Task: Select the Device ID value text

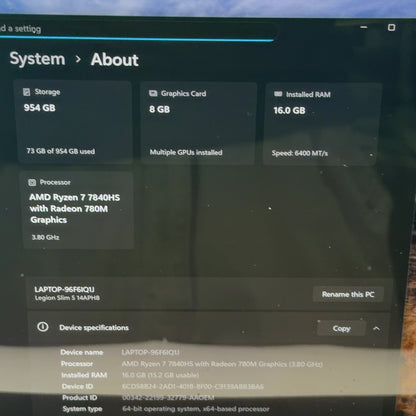Action: pyautogui.click(x=193, y=387)
